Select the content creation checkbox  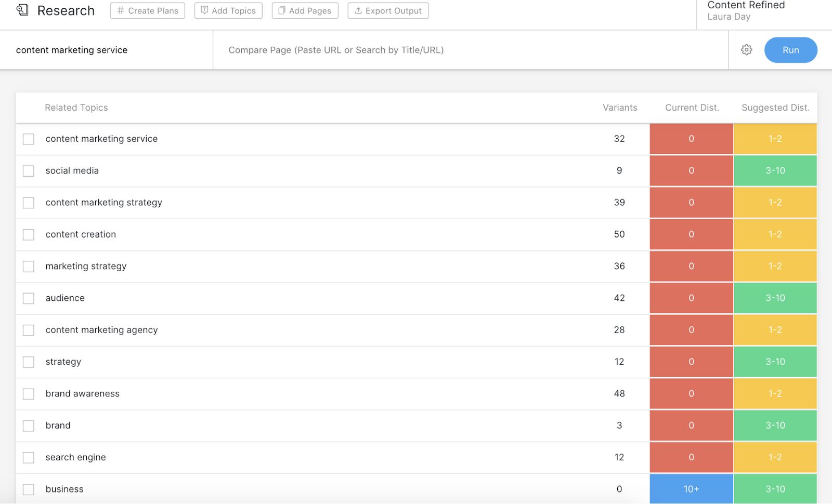click(29, 235)
